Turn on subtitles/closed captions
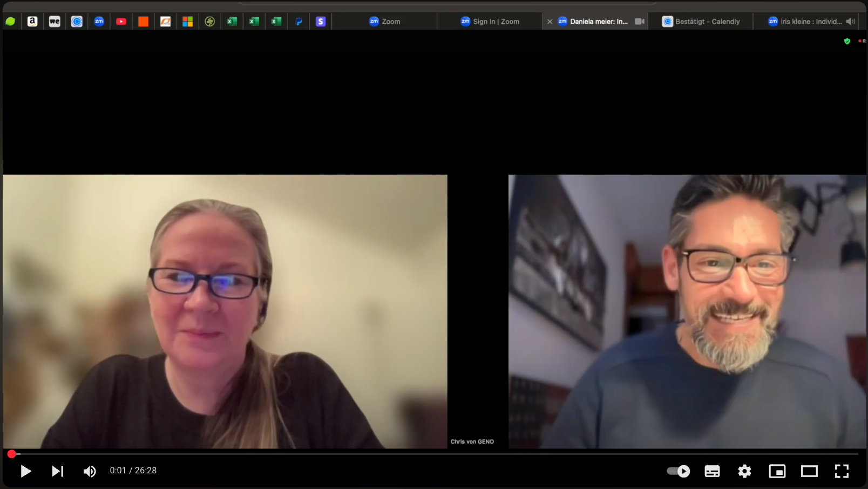This screenshot has width=868, height=489. (712, 471)
